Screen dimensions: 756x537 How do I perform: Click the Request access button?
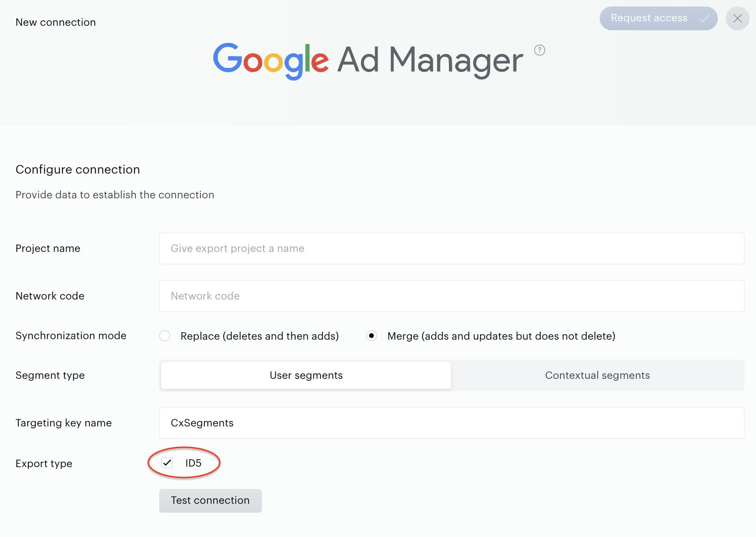[x=658, y=18]
